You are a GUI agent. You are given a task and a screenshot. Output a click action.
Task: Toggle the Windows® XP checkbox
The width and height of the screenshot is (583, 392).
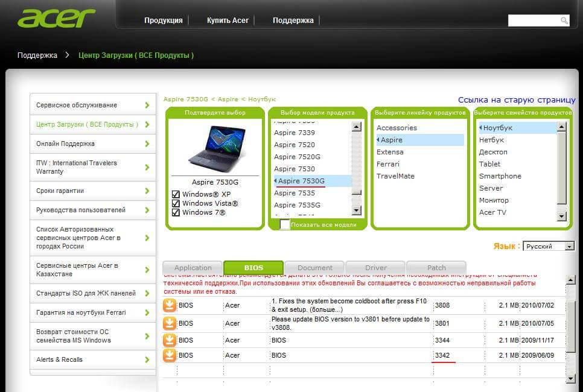coord(176,194)
